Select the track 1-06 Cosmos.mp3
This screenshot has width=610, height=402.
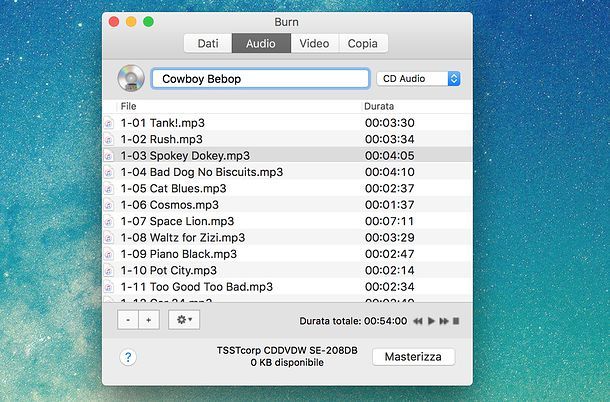point(287,205)
